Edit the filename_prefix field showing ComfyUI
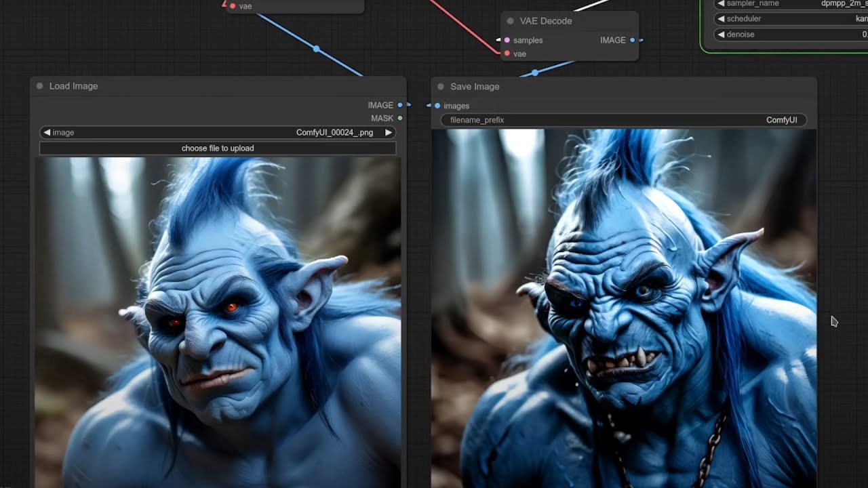The width and height of the screenshot is (868, 488). tap(623, 120)
